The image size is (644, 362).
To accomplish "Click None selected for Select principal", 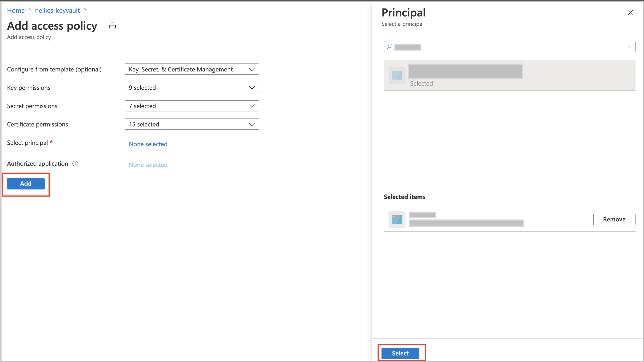I will (148, 144).
